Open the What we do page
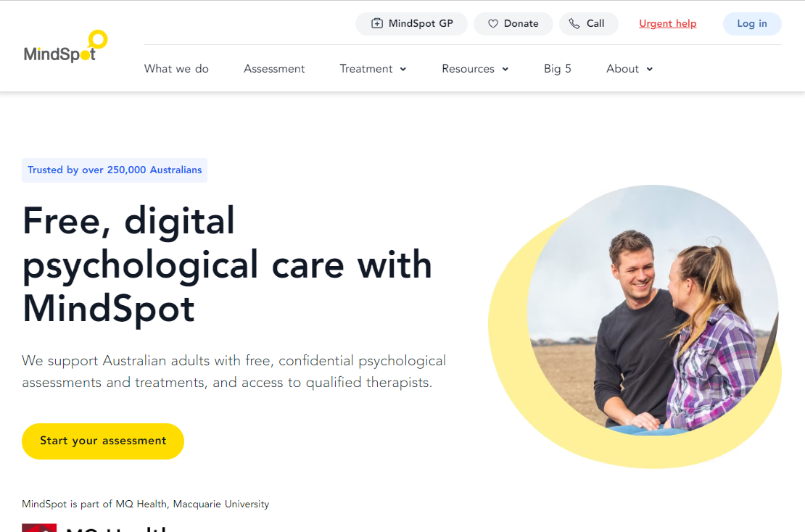This screenshot has height=532, width=805. pyautogui.click(x=176, y=69)
